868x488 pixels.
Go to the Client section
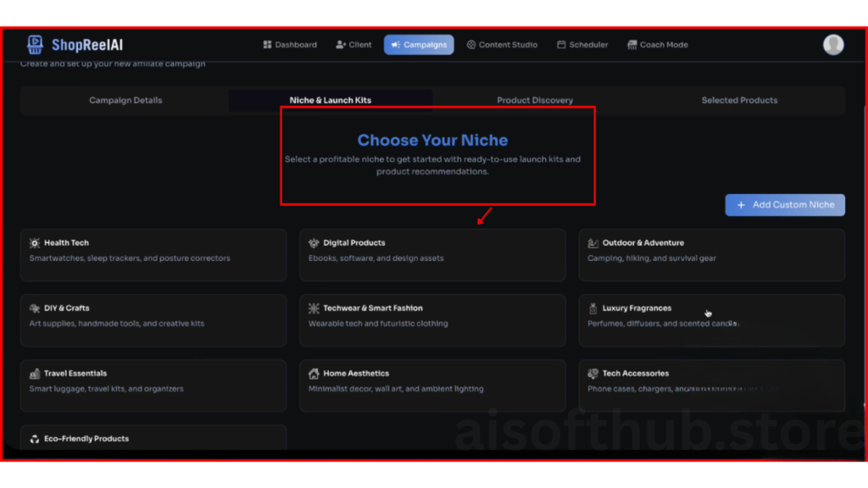click(x=353, y=45)
